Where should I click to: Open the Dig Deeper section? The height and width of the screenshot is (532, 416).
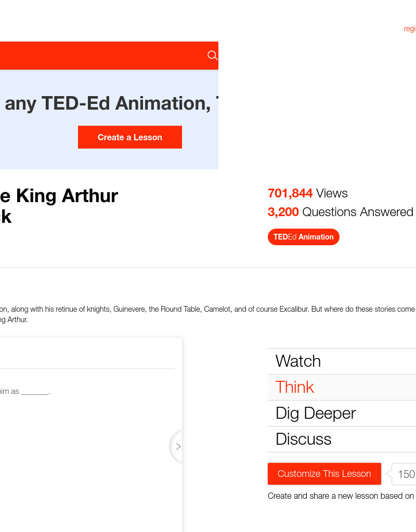tap(316, 413)
